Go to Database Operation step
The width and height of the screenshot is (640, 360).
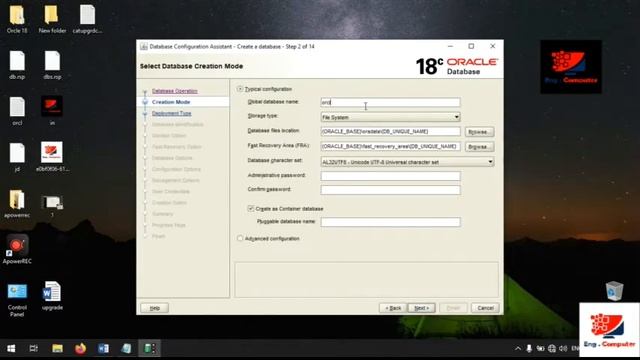pos(175,91)
